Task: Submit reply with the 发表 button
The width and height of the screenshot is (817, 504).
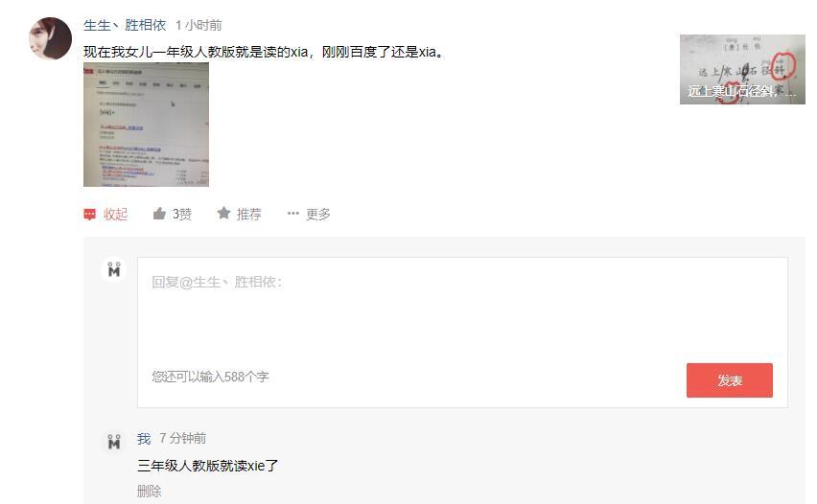Action: (x=730, y=380)
